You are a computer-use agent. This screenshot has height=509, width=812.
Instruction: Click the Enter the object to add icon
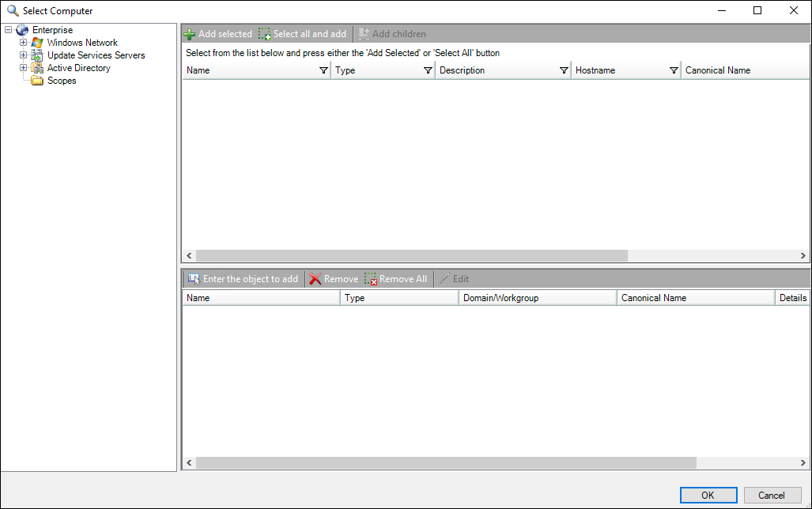coord(194,278)
